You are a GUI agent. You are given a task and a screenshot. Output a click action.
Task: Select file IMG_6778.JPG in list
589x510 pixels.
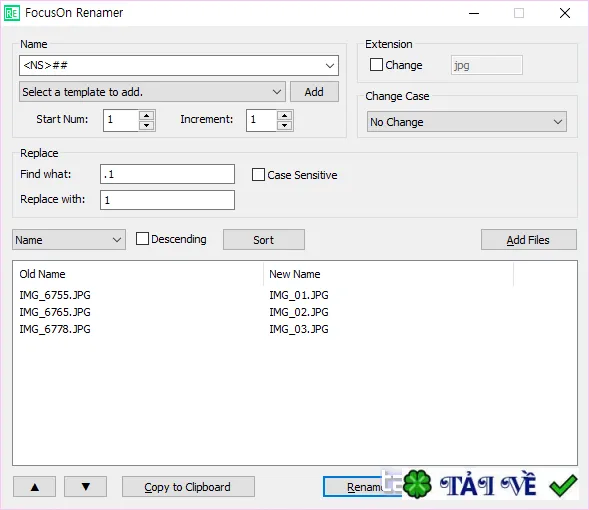55,329
